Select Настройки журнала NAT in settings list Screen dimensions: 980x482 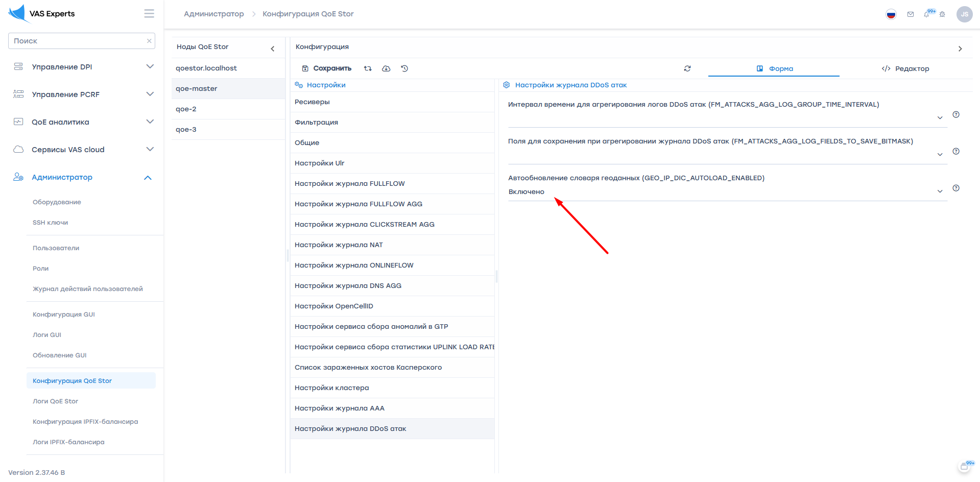(x=339, y=245)
